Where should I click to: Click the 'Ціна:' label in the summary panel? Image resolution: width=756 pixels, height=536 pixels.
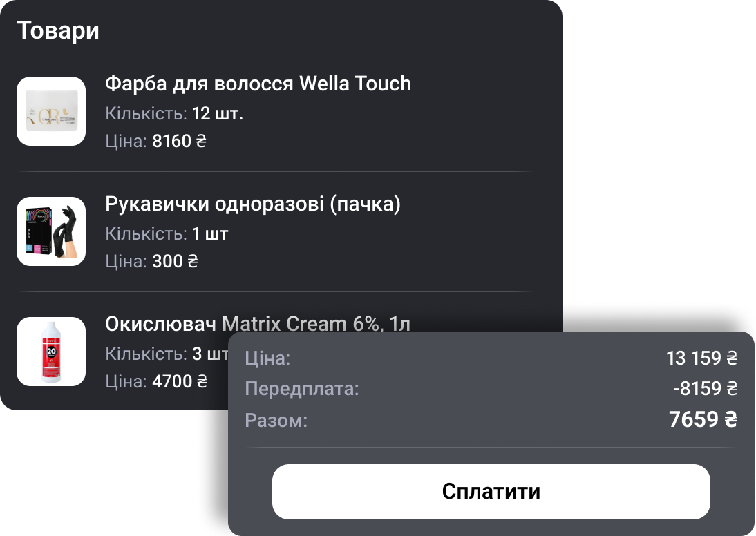pyautogui.click(x=266, y=359)
